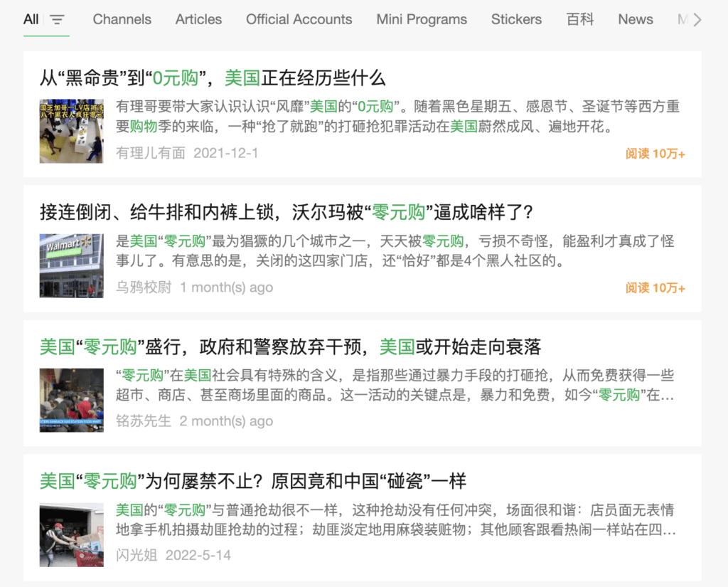Switch to the News tab

click(x=635, y=19)
